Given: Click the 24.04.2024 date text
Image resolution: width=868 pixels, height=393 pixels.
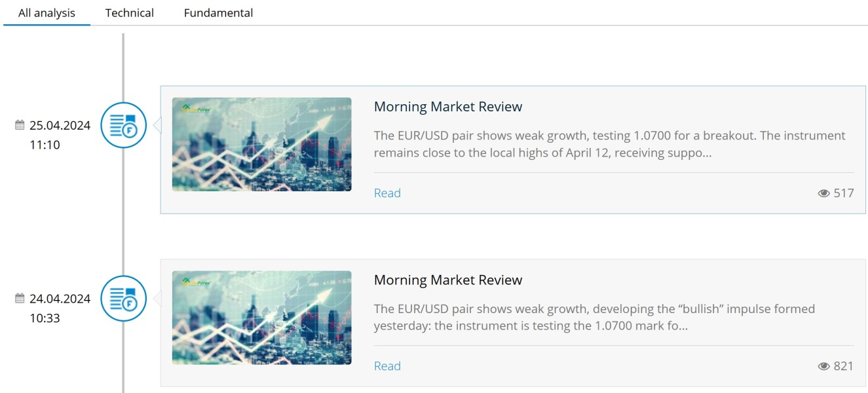Looking at the screenshot, I should (60, 299).
